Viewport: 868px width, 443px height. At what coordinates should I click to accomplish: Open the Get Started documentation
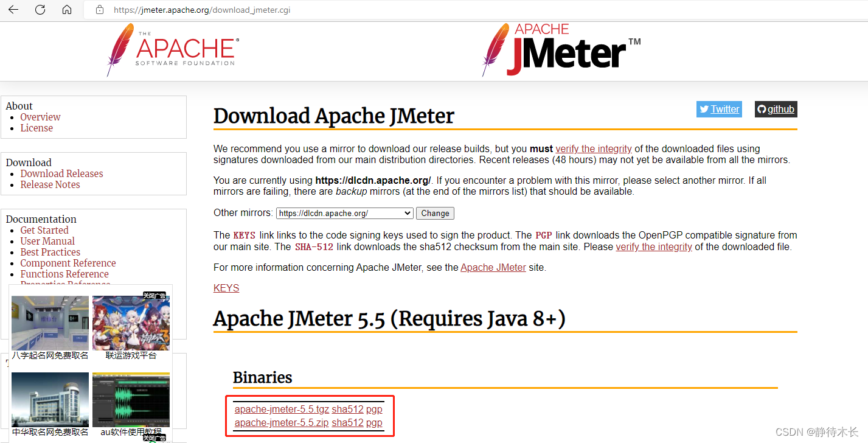[x=44, y=230]
